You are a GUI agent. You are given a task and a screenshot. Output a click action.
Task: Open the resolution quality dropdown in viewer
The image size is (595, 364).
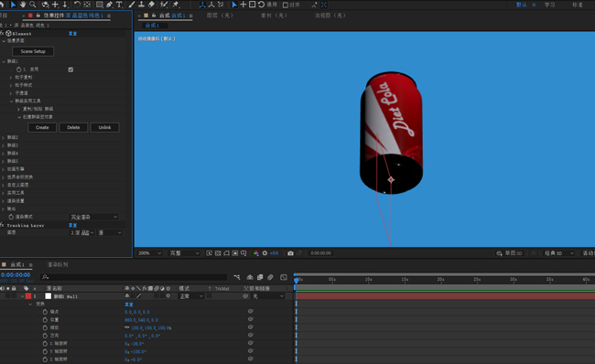pyautogui.click(x=184, y=253)
